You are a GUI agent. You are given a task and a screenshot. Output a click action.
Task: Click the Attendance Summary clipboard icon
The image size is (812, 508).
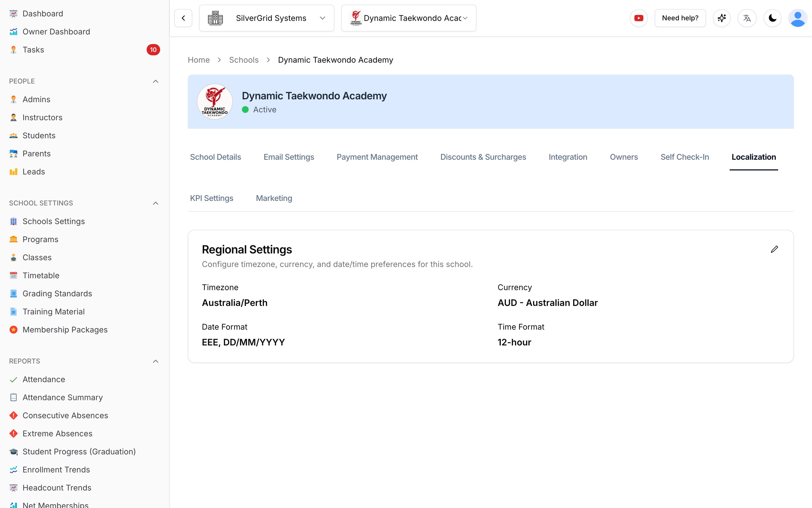(x=14, y=397)
